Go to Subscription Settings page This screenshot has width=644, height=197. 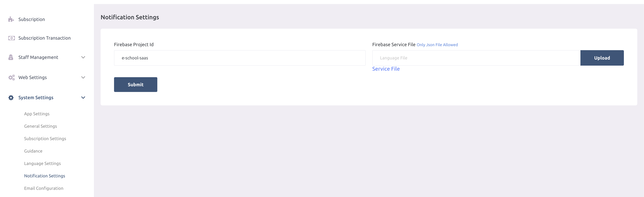click(45, 138)
